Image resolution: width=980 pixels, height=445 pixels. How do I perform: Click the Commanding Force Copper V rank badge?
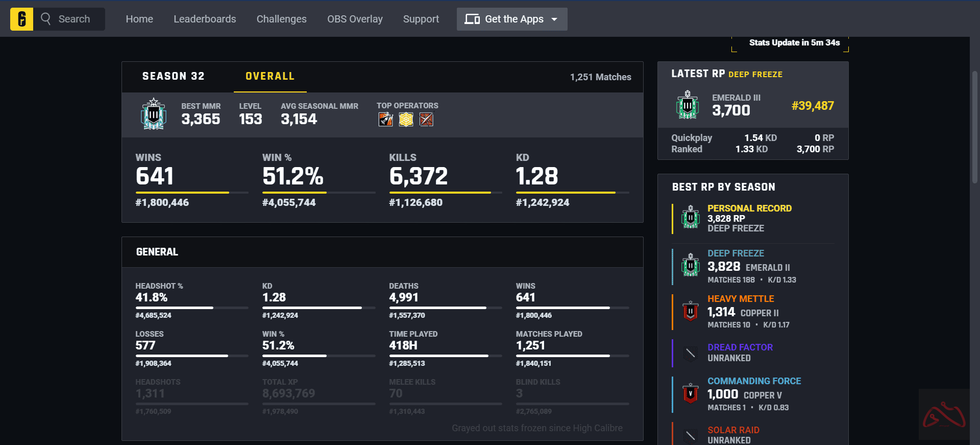point(691,393)
